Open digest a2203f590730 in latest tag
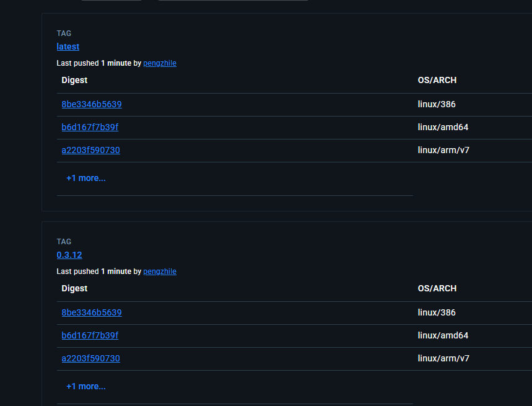The image size is (532, 406). (90, 150)
